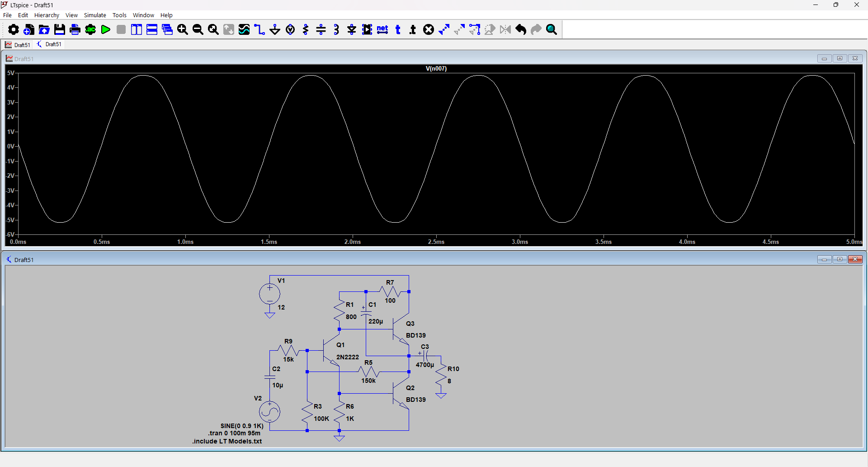Minimize the waveform sub-window

824,58
